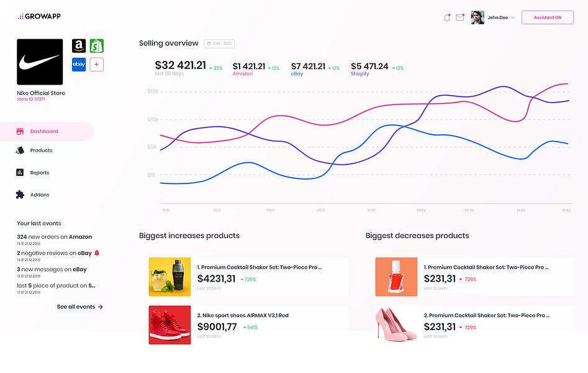The image size is (588, 373).
Task: Click the Addons puzzle piece icon
Action: (20, 195)
